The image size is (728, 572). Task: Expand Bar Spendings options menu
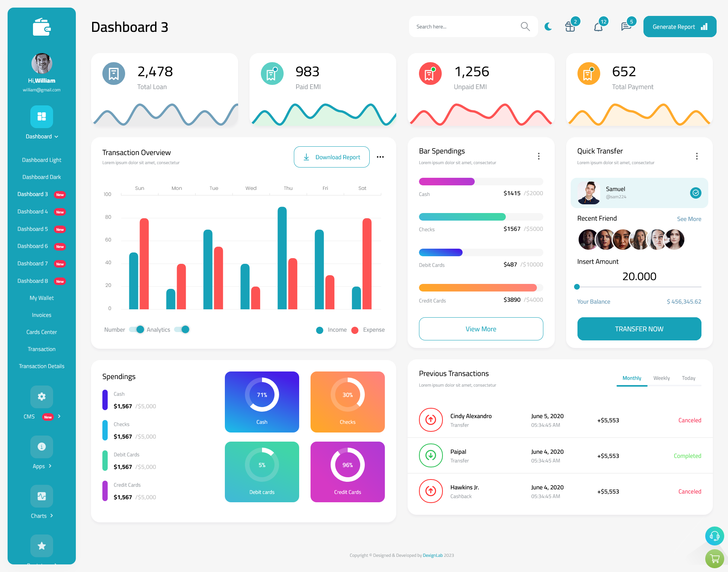pyautogui.click(x=539, y=155)
